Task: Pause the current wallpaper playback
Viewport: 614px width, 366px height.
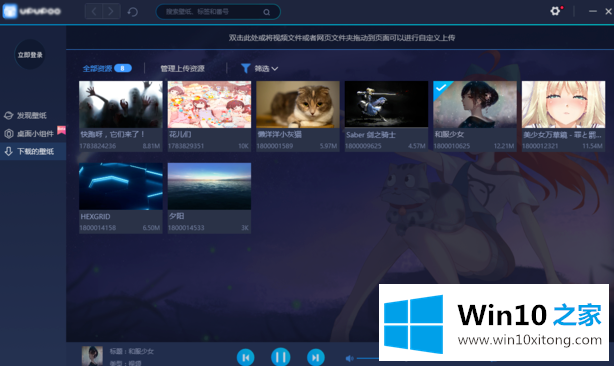Action: (280, 357)
